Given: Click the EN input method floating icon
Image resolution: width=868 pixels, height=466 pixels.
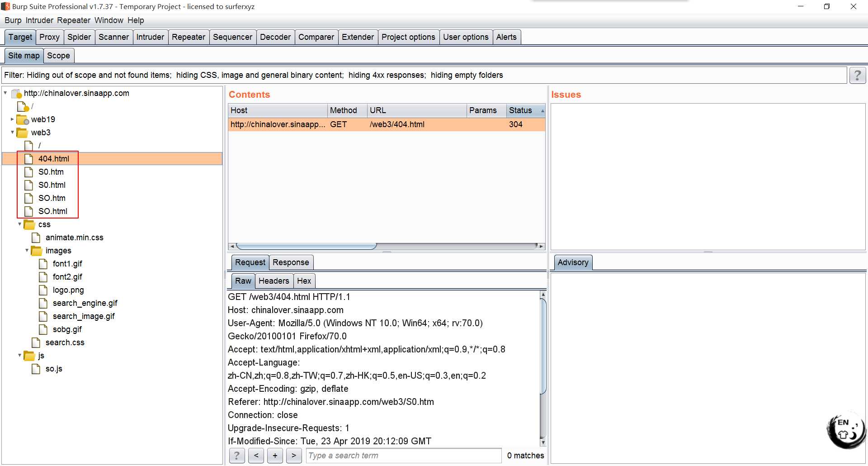Looking at the screenshot, I should [x=846, y=430].
